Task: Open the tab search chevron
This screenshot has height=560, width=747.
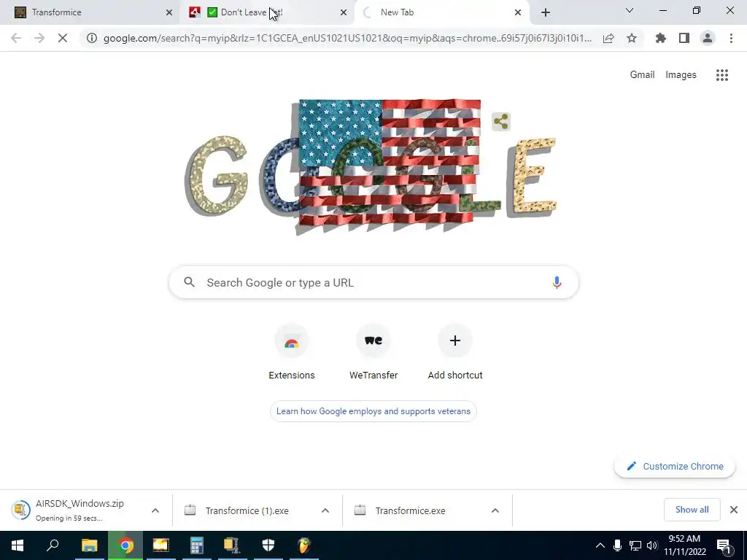Action: pos(630,10)
